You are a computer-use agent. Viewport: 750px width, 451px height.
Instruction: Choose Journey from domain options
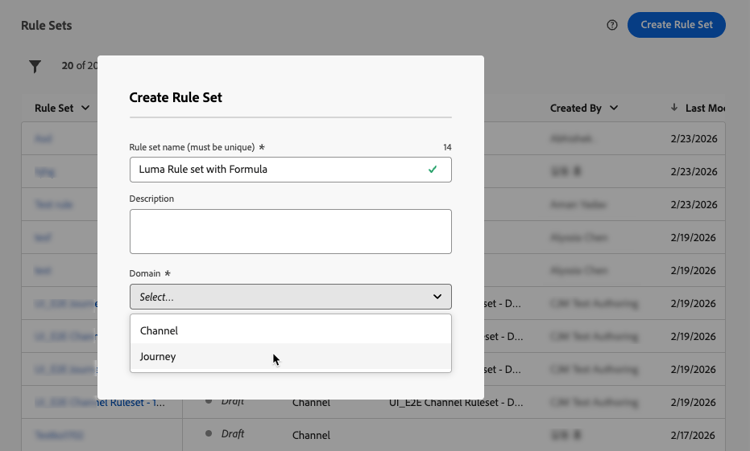point(158,357)
